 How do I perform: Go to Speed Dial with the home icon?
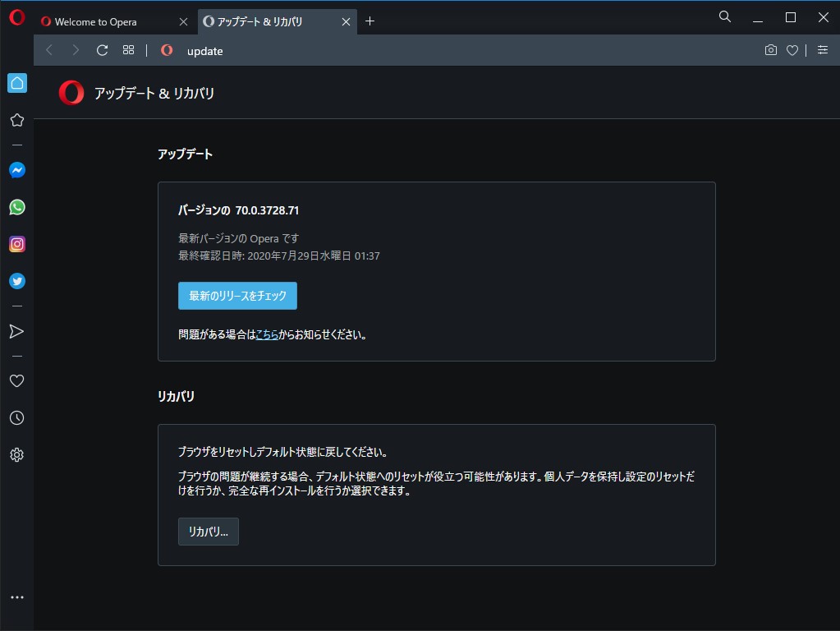coord(16,83)
